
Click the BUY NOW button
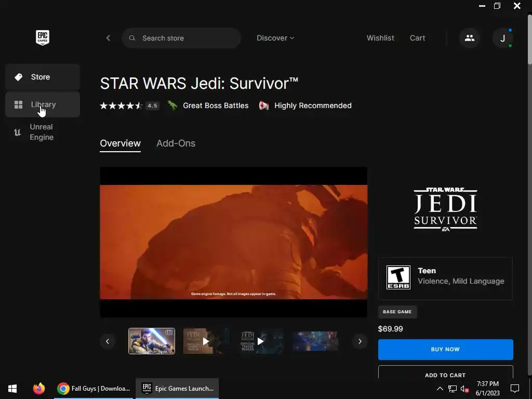(445, 350)
